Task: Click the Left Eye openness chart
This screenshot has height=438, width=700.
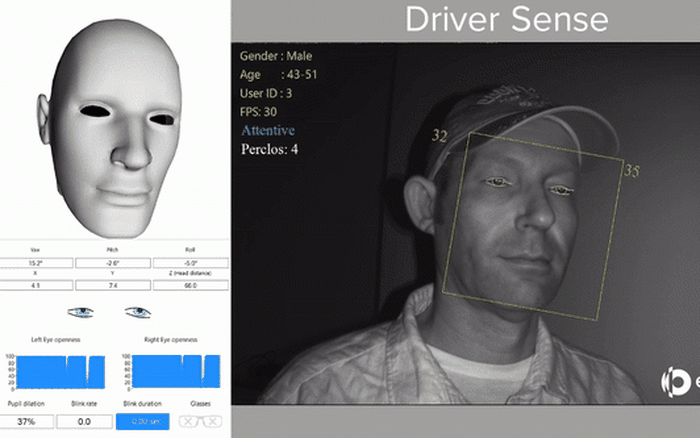Action: click(x=60, y=371)
